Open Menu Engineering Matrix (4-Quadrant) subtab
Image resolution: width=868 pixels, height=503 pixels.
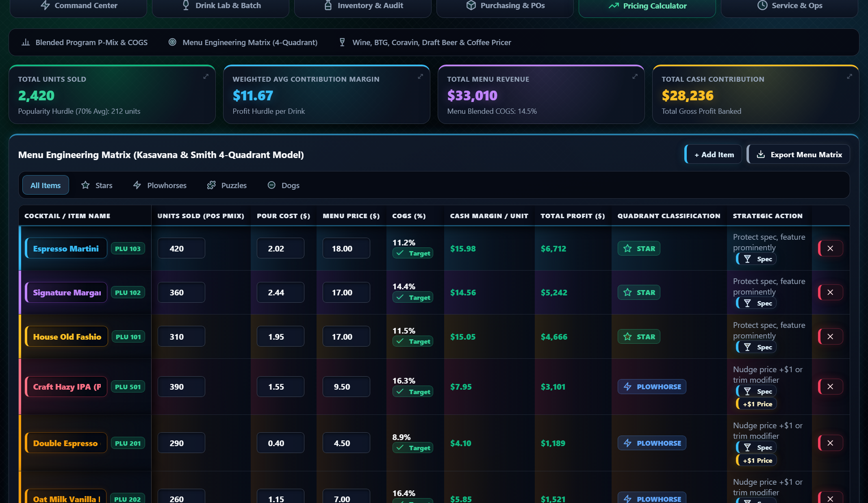(x=243, y=42)
